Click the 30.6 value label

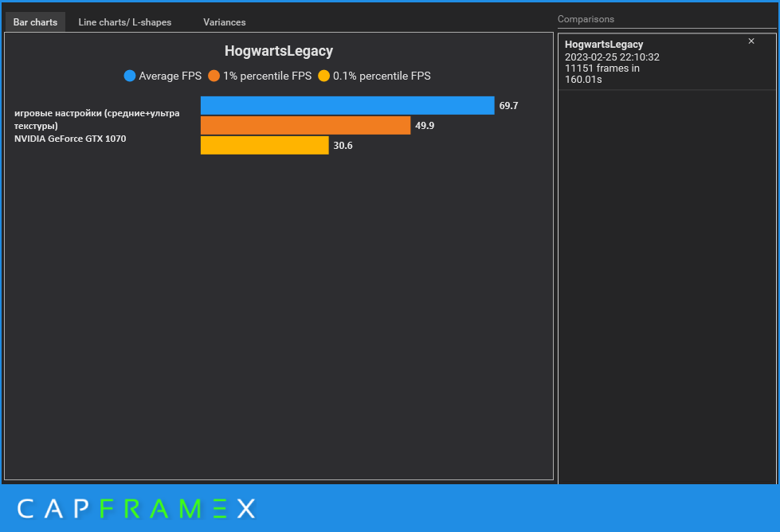[x=343, y=145]
